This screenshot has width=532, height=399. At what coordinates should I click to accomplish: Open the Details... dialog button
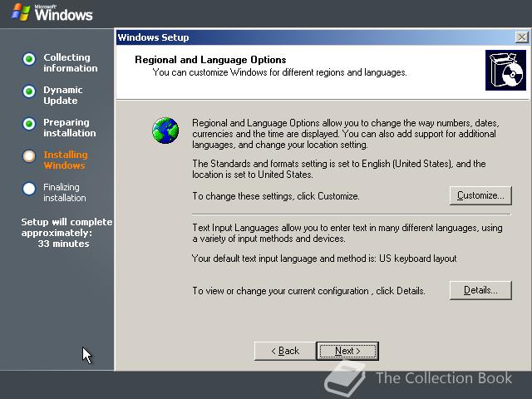[480, 290]
